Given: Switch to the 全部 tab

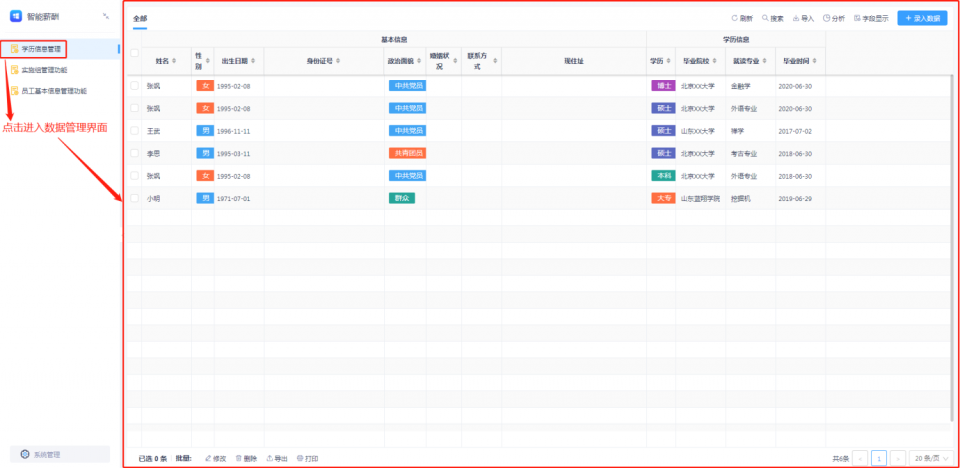Looking at the screenshot, I should coord(140,18).
